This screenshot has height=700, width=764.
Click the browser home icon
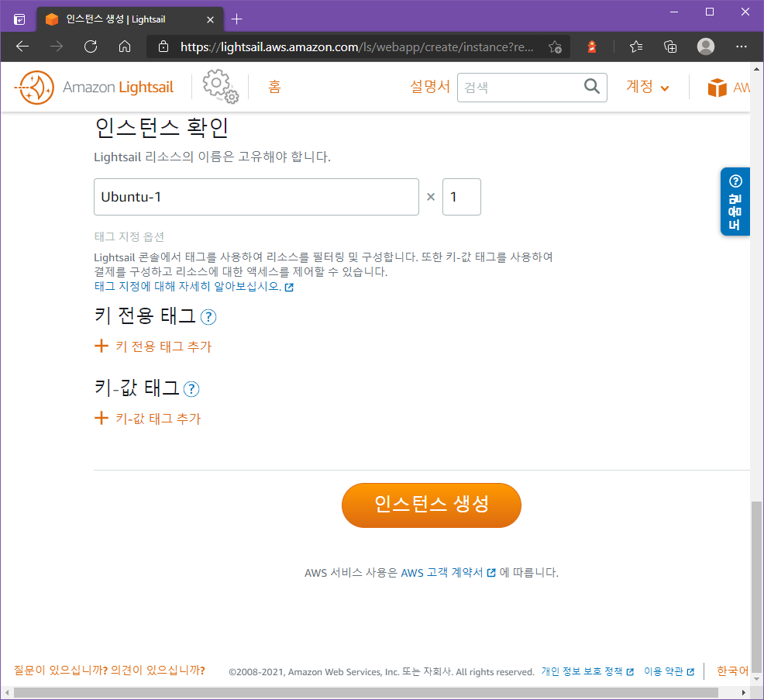(125, 47)
